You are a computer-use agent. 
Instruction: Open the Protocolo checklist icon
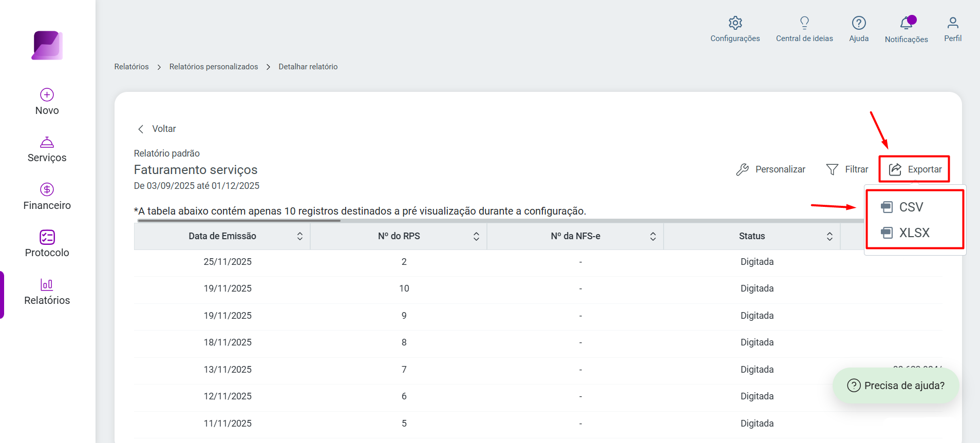(47, 237)
